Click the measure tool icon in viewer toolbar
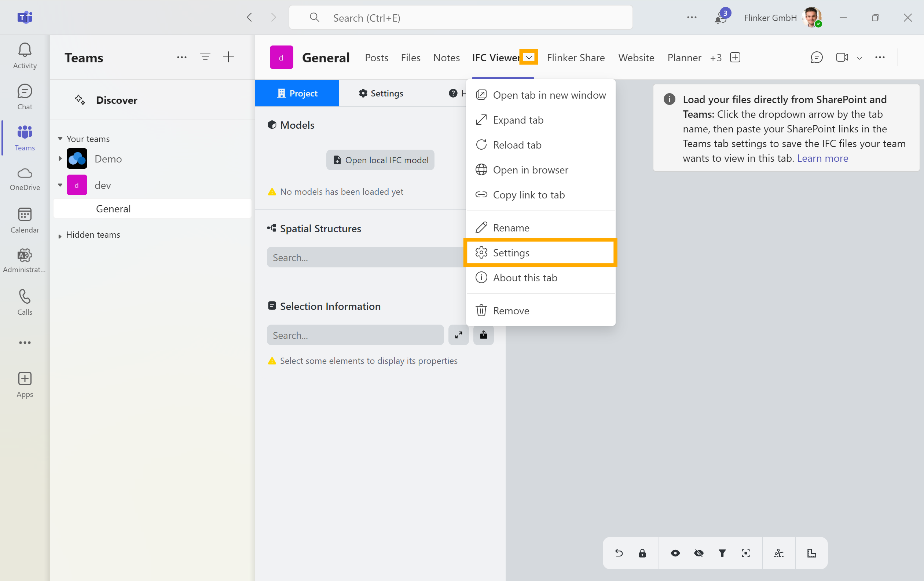 point(811,553)
